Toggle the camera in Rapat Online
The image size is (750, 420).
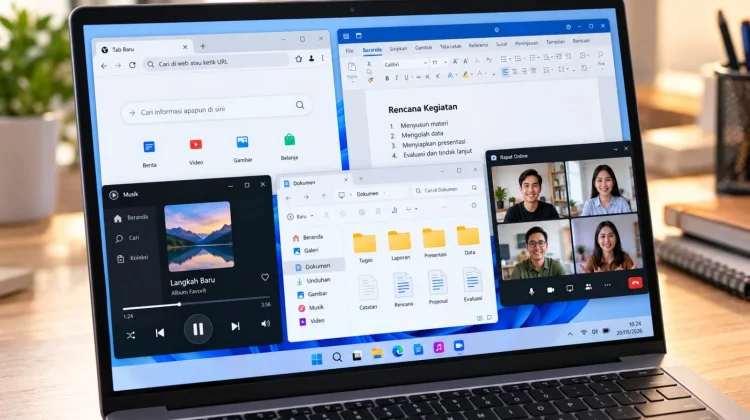tap(551, 290)
